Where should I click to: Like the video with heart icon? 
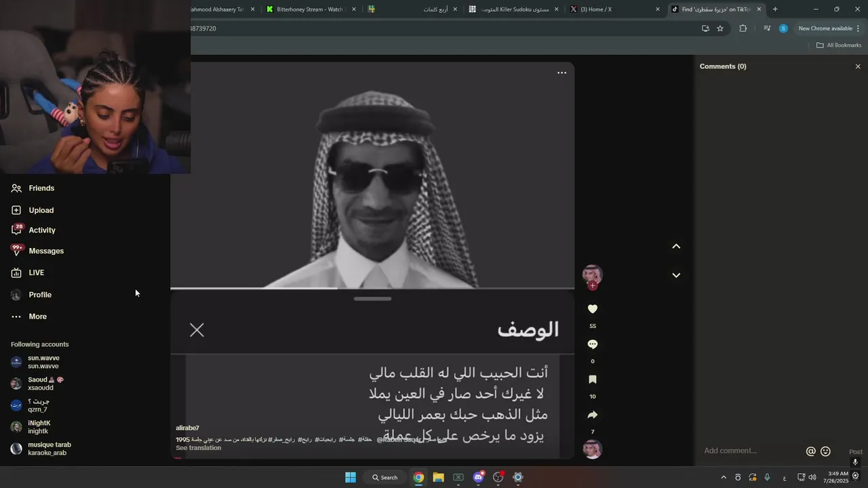click(593, 309)
